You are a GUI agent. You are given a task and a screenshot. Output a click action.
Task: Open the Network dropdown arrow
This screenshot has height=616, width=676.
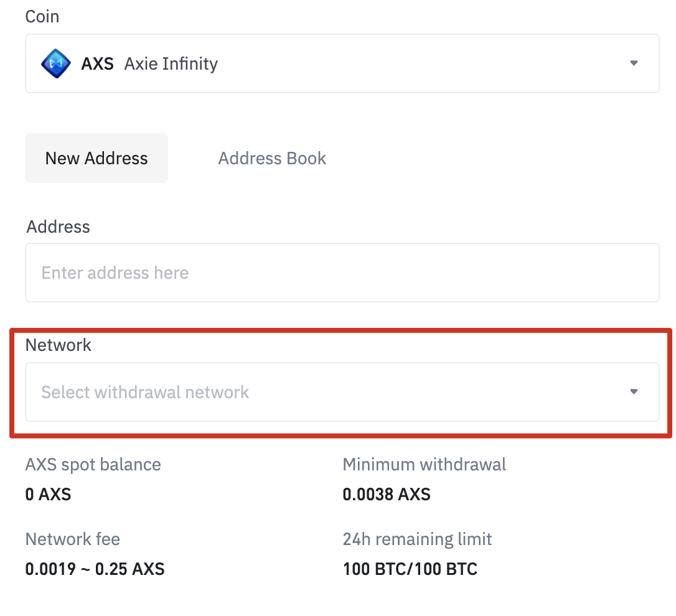click(x=634, y=392)
